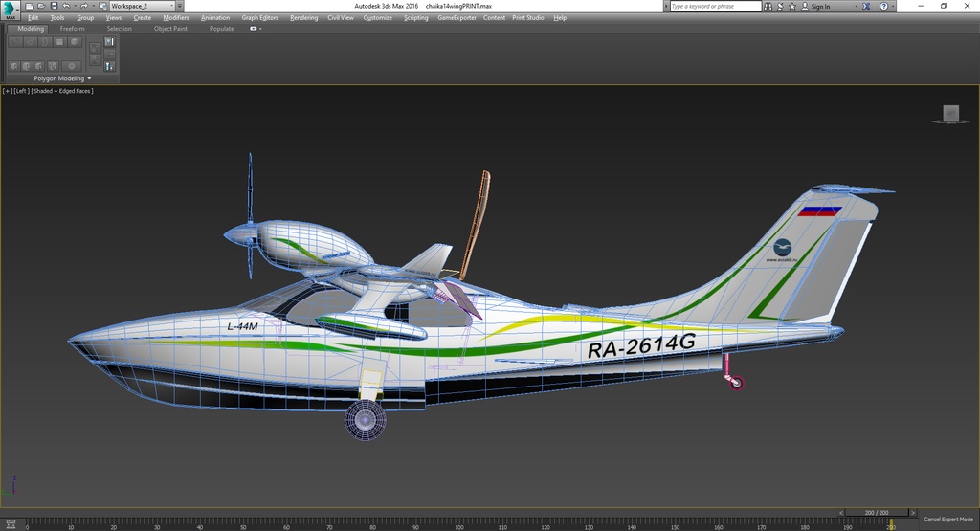Step back with time slider left arrow
Image resolution: width=980 pixels, height=531 pixels.
click(x=841, y=513)
